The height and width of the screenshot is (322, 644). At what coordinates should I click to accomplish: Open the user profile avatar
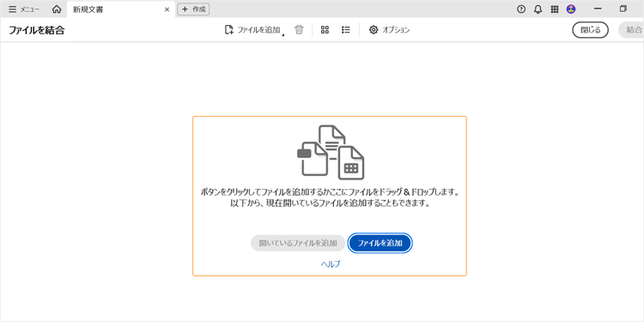coord(571,9)
